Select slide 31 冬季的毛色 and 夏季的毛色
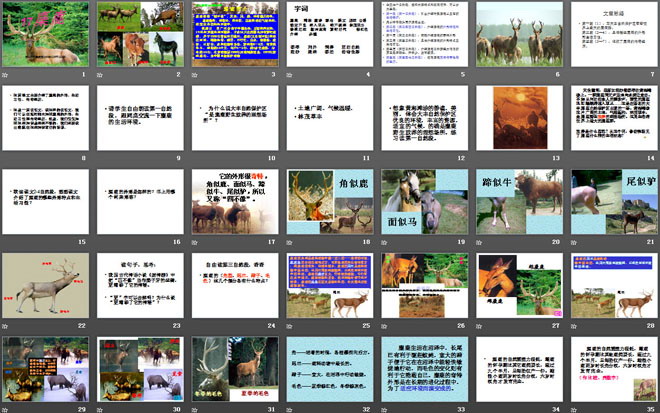660x413 pixels. pos(235,369)
